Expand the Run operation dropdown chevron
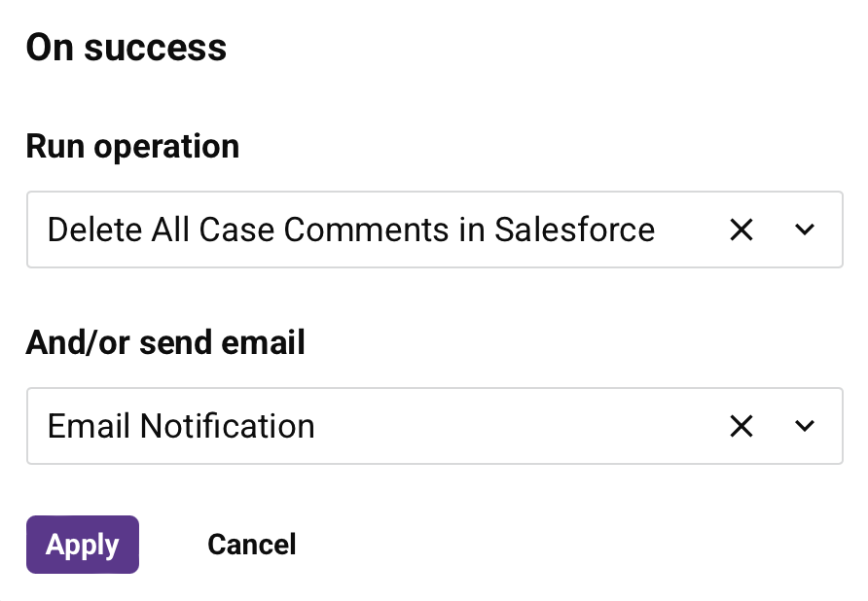868x601 pixels. 804,230
